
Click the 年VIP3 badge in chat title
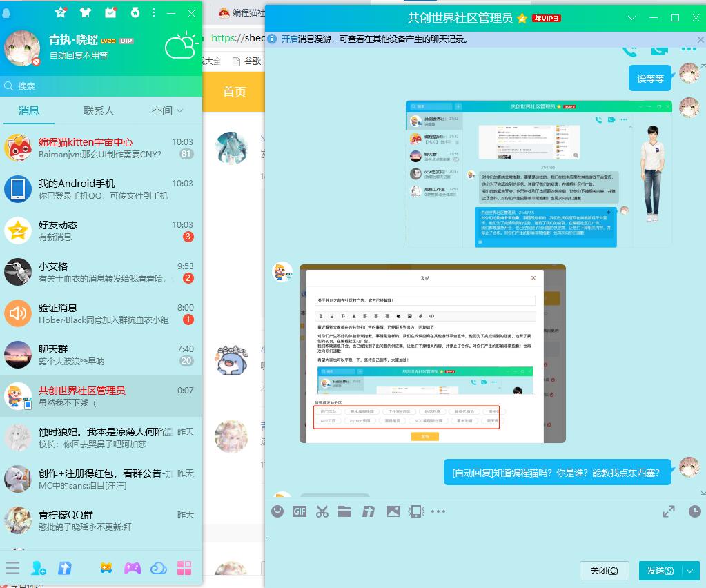(x=547, y=19)
